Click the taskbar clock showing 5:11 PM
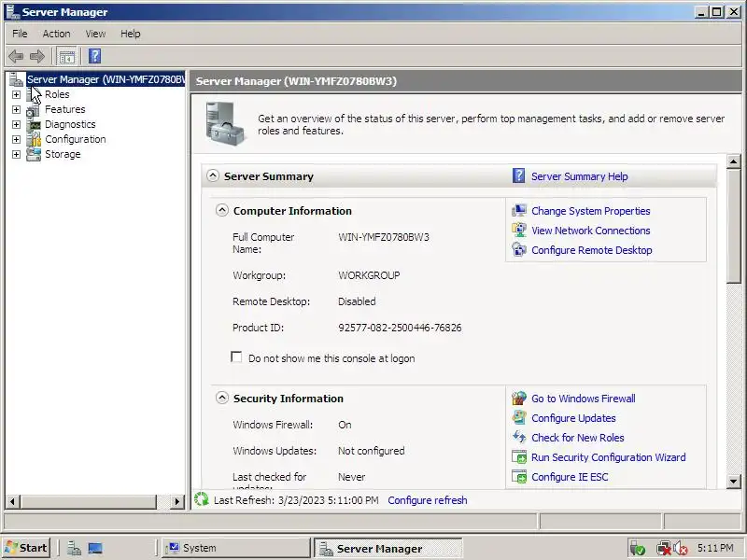Screen dimensions: 747x560 pos(715,548)
